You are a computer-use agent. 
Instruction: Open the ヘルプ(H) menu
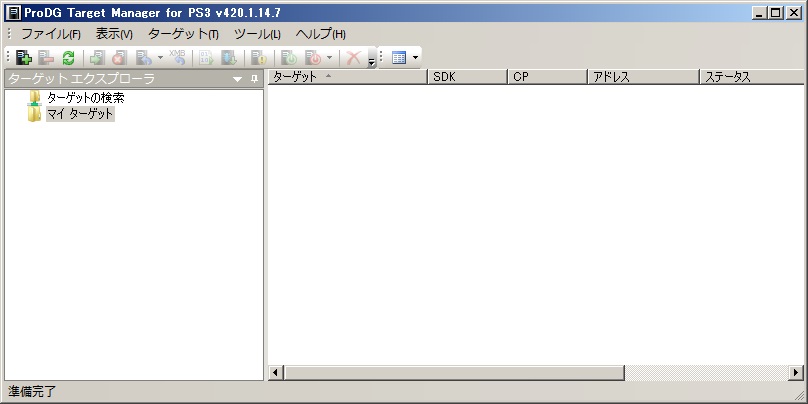pos(321,35)
